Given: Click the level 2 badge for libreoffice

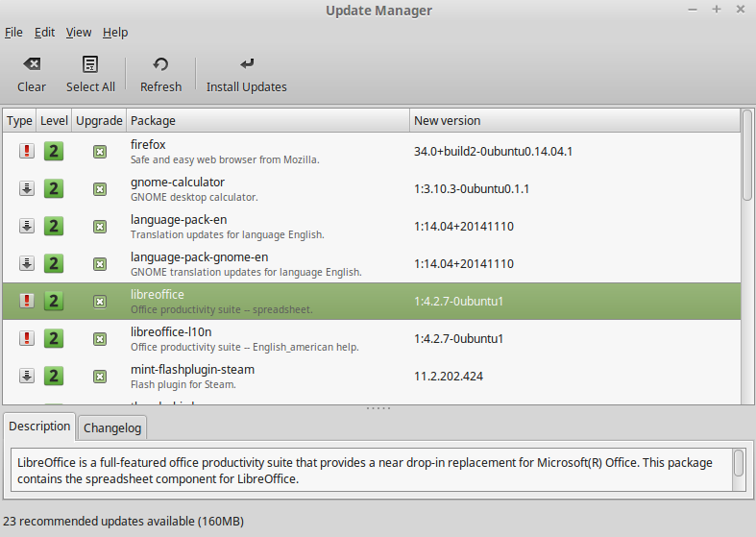Looking at the screenshot, I should pos(54,302).
